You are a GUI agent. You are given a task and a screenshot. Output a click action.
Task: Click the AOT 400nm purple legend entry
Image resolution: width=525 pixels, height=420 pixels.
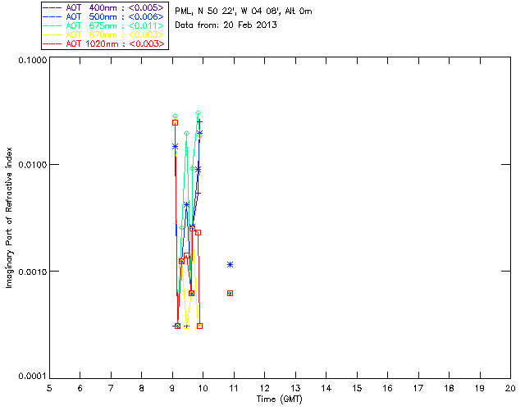[108, 7]
